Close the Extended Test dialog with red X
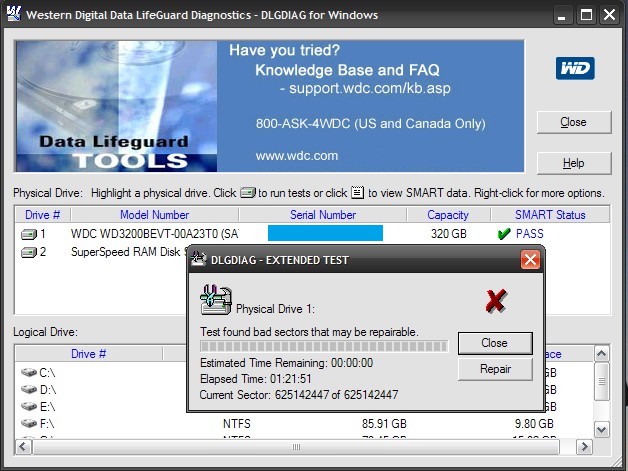The width and height of the screenshot is (628, 471). pos(531,260)
